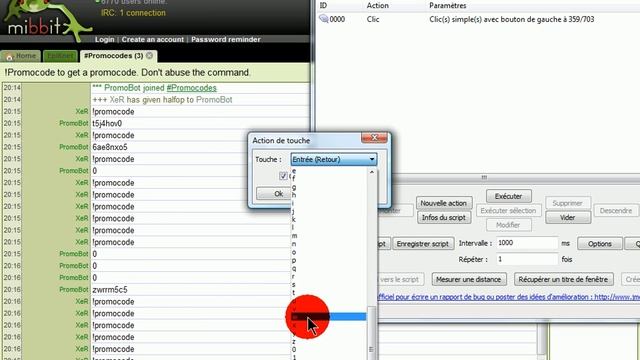Image resolution: width=640 pixels, height=360 pixels.
Task: Open Infos du script
Action: tap(444, 217)
